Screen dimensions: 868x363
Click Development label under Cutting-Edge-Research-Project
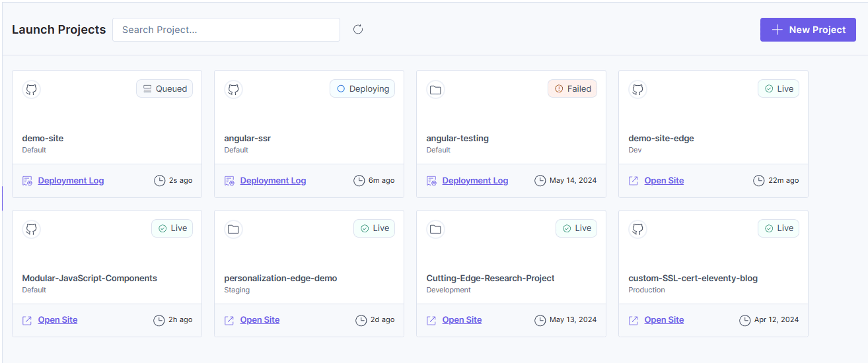tap(448, 290)
